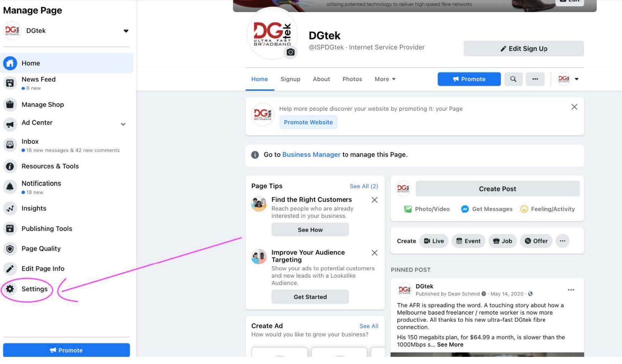Click the Settings gear icon
Viewport: 622px width, 364px height.
point(10,289)
